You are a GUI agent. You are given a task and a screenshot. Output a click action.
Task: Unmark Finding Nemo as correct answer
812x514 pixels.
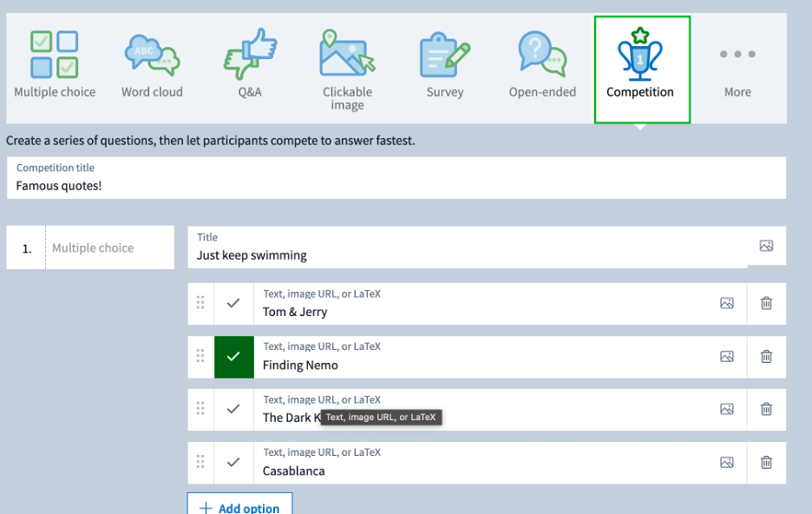tap(233, 357)
